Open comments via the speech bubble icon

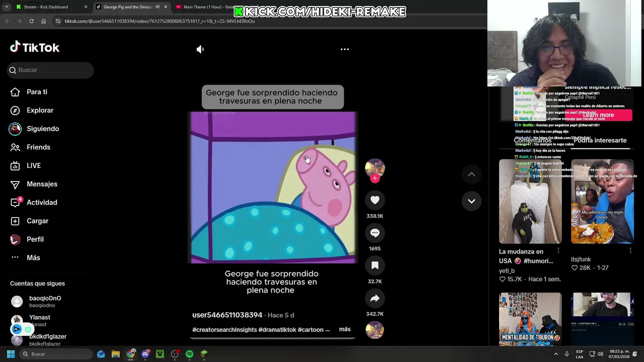click(x=375, y=233)
